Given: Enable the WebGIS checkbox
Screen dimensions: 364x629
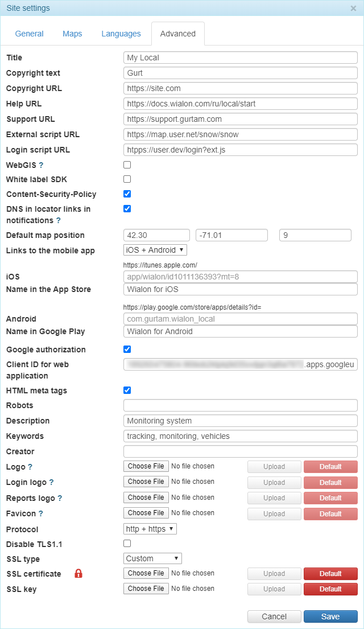Looking at the screenshot, I should pos(127,165).
